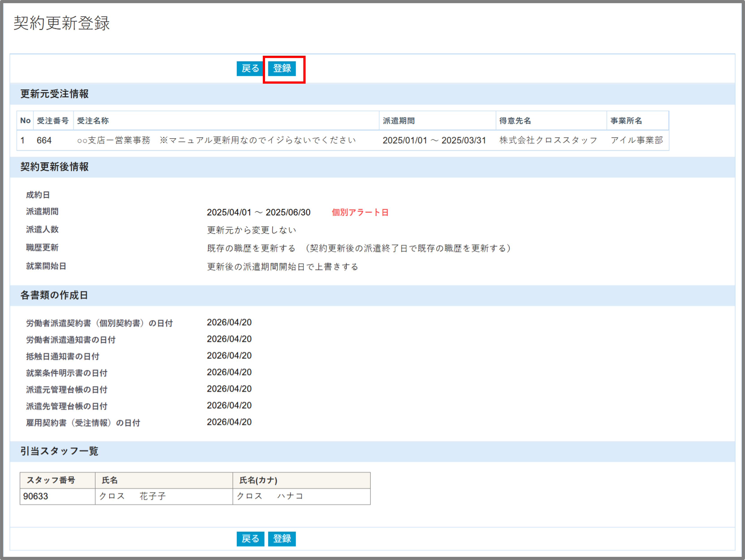Click the 職歴更新 label

click(42, 248)
